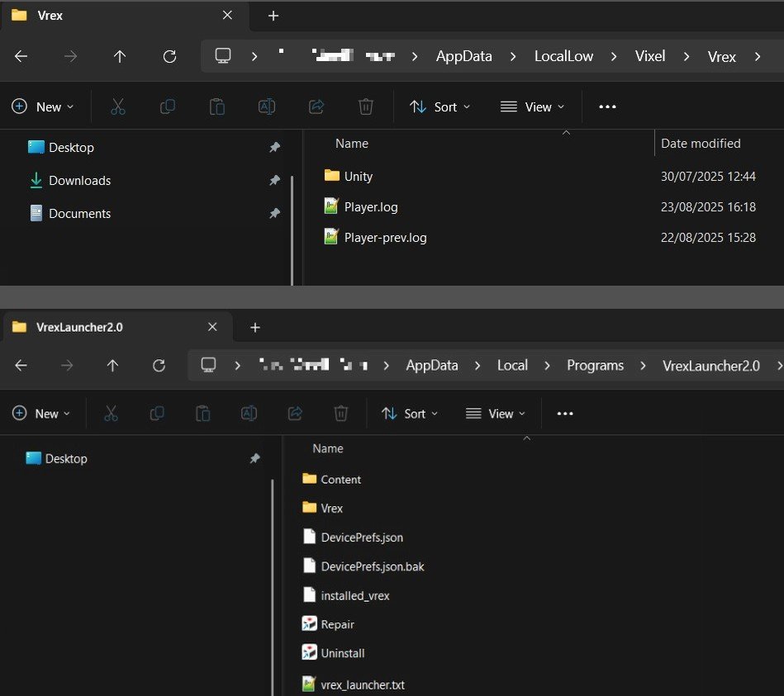784x696 pixels.
Task: Run the Uninstall shortcut
Action: (342, 653)
